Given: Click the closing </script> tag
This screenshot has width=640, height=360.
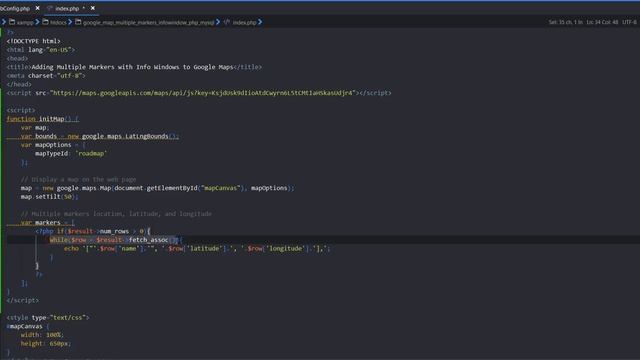Looking at the screenshot, I should [x=23, y=300].
